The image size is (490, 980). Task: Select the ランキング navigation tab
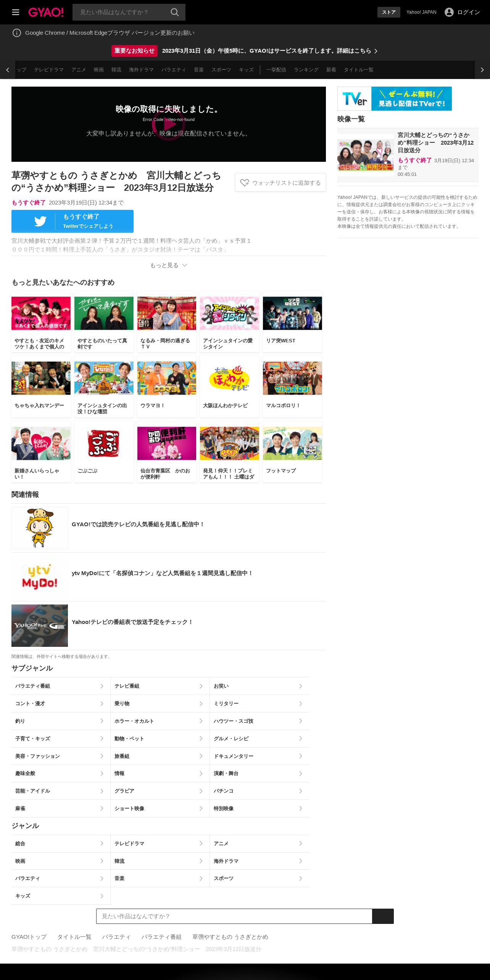click(x=306, y=70)
